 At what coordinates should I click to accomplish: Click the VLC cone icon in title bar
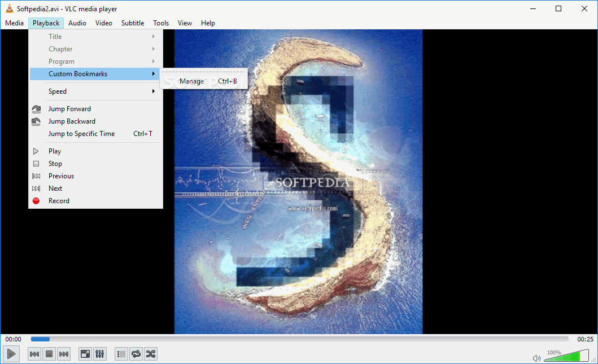click(x=9, y=8)
